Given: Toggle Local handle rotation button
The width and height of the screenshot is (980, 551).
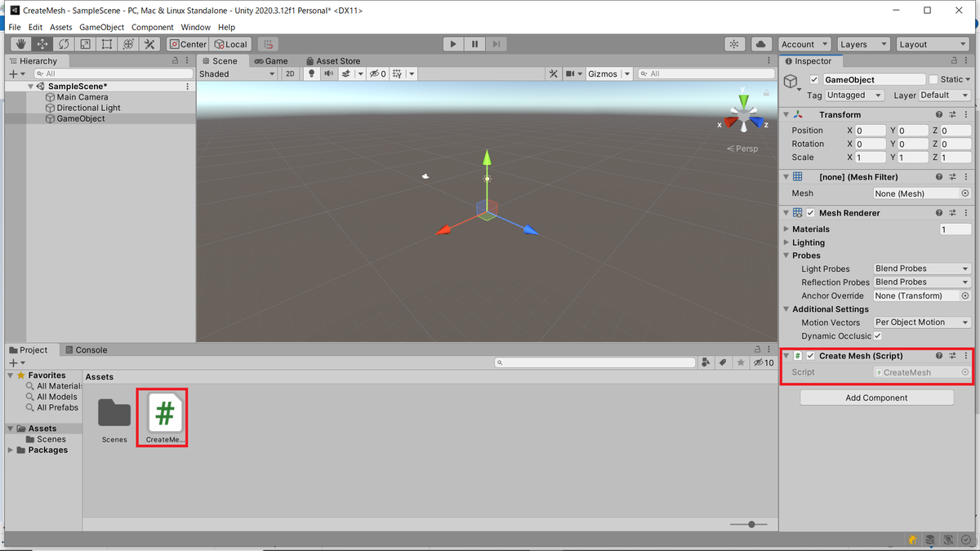Looking at the screenshot, I should tap(230, 44).
